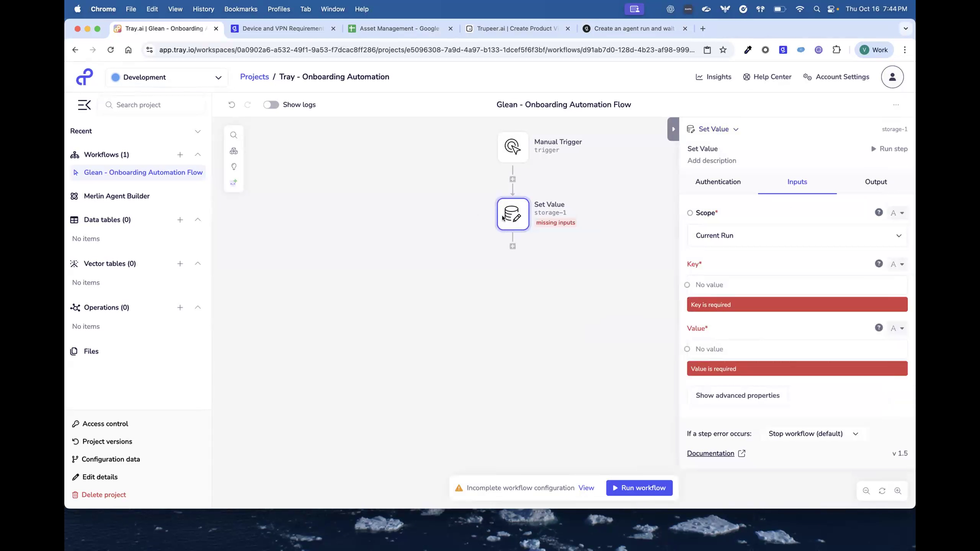
Task: Click the undo arrow above the canvas
Action: (231, 104)
